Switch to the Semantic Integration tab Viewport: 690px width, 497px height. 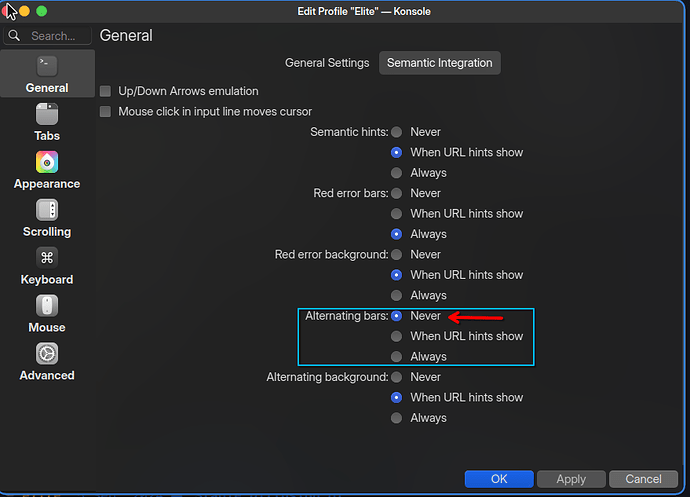coord(439,63)
